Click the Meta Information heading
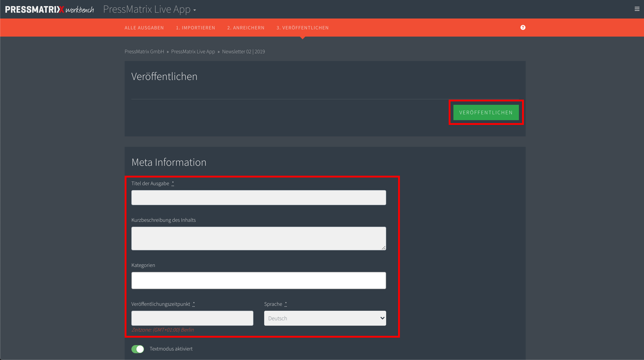The height and width of the screenshot is (360, 644). click(169, 162)
